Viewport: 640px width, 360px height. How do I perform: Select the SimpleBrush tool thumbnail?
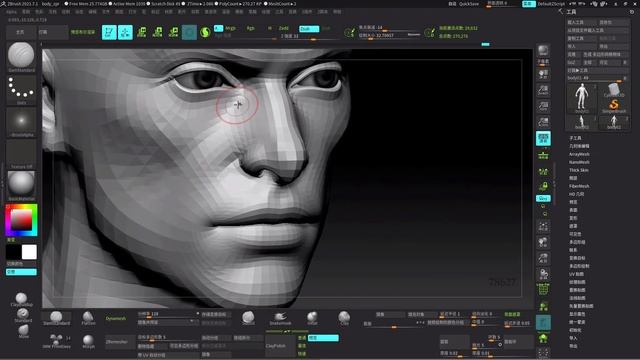(x=613, y=105)
